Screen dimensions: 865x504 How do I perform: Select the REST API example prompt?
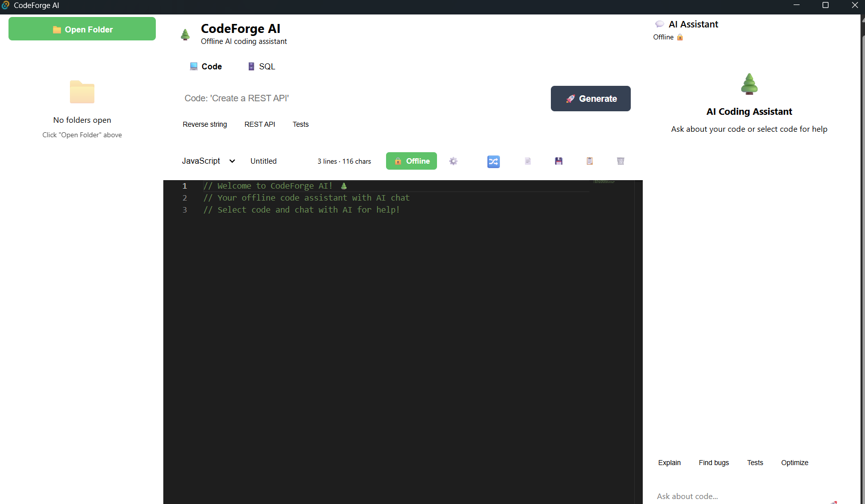point(260,124)
